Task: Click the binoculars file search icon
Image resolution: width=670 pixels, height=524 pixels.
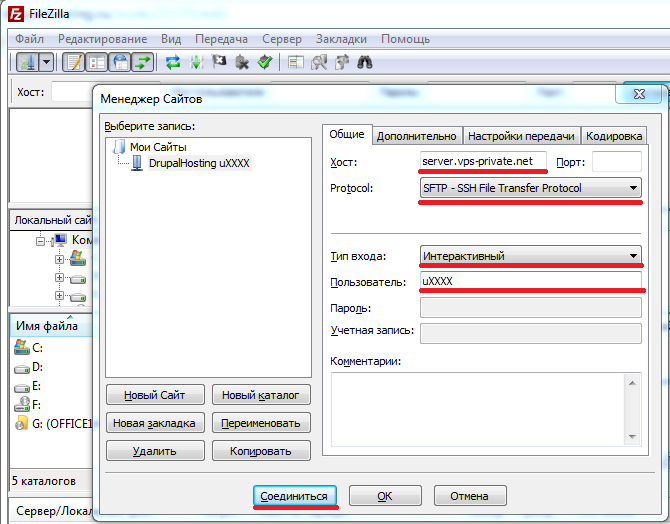Action: 366,62
